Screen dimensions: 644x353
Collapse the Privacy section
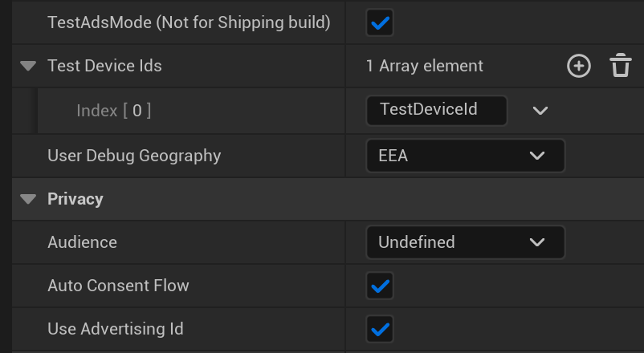click(x=28, y=199)
